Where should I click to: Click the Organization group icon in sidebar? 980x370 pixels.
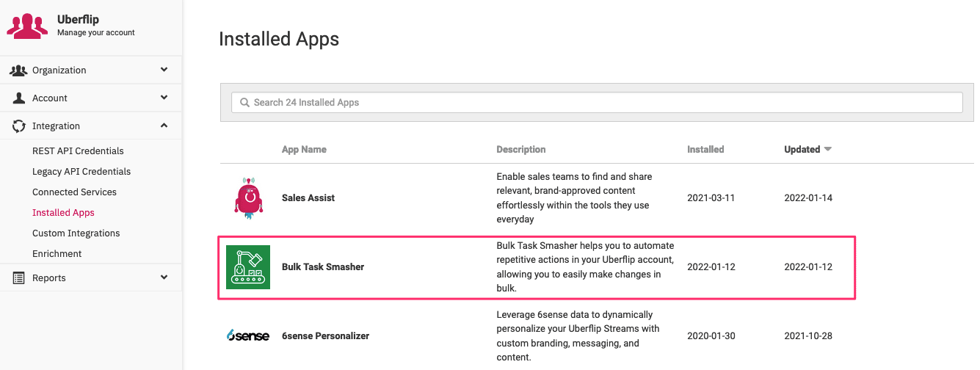(18, 70)
